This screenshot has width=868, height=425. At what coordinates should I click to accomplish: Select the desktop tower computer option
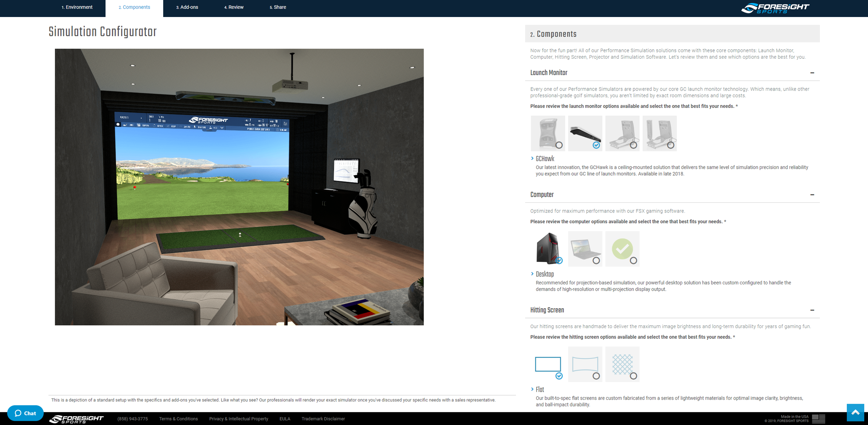coord(548,248)
